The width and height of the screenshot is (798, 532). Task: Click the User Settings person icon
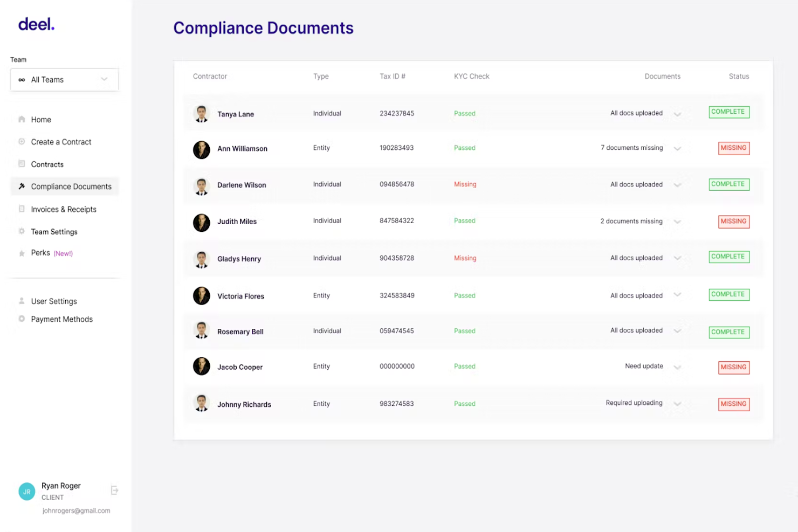22,301
